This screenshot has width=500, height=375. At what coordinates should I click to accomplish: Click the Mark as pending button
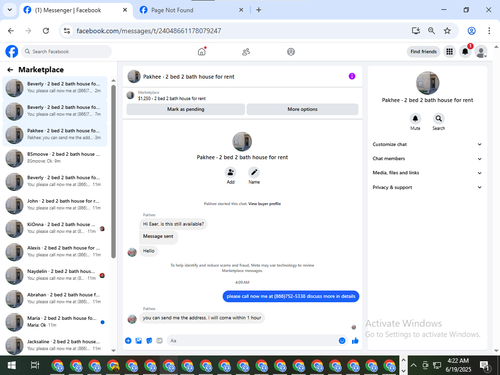(186, 109)
